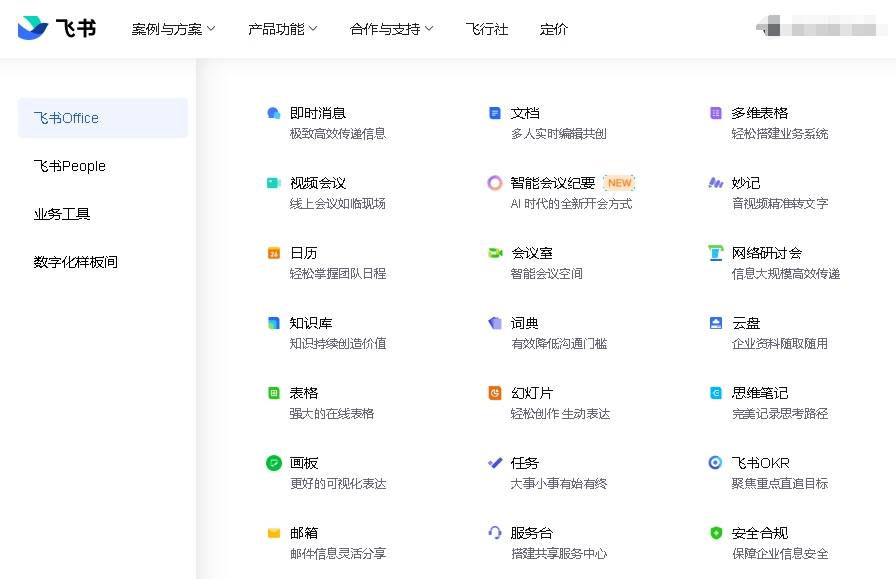Viewport: 896px width, 579px height.
Task: Open the 智能会议纪要 product link
Action: (553, 183)
